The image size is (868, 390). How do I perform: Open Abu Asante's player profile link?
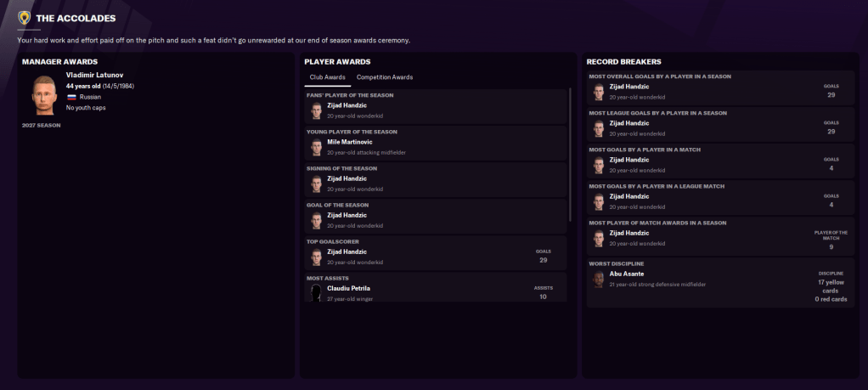(x=627, y=274)
